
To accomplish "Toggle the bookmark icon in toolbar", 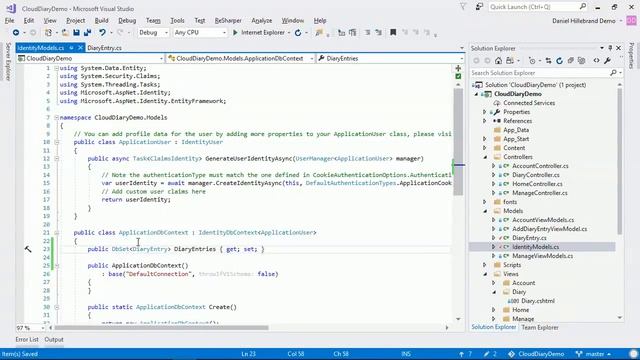I will [x=393, y=33].
